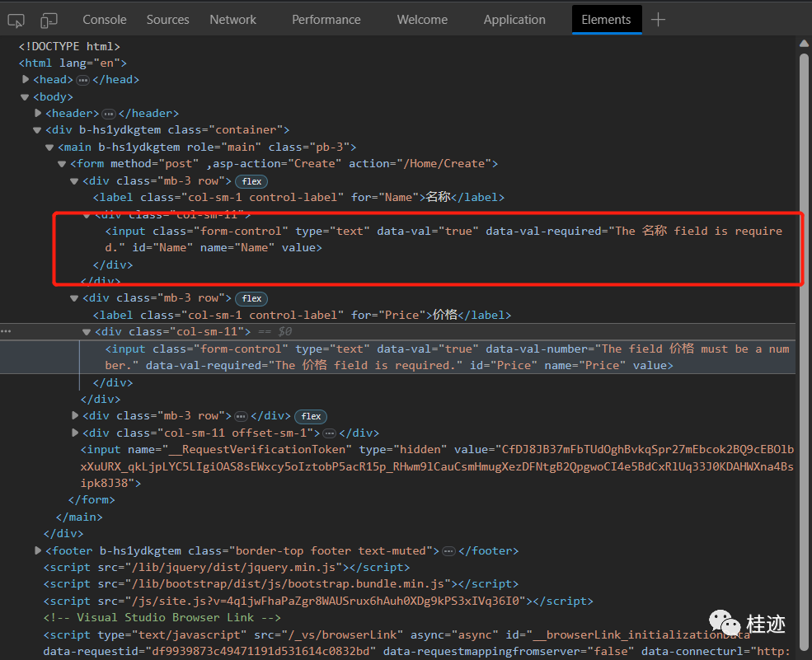Switch to the Performance tab

pos(326,20)
